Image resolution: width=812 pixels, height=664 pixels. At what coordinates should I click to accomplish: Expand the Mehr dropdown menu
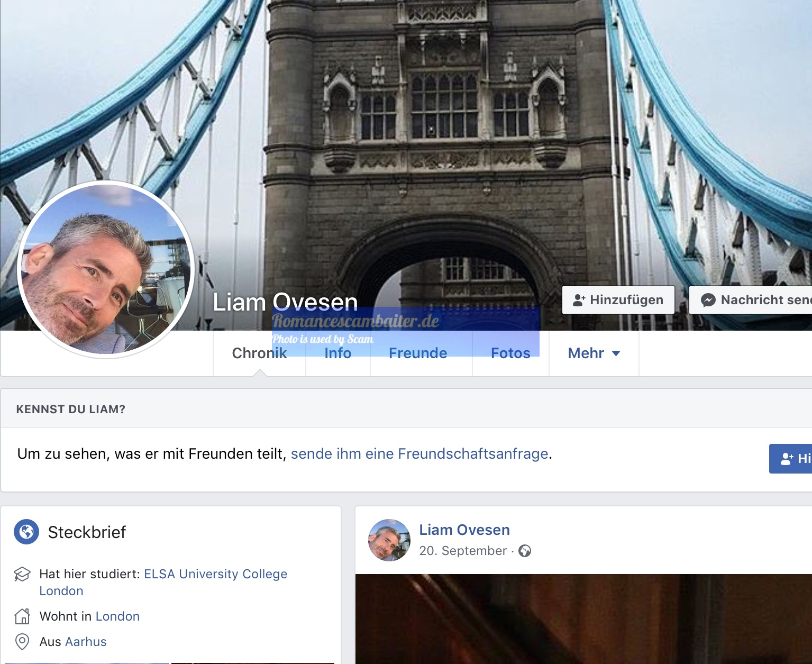point(594,353)
